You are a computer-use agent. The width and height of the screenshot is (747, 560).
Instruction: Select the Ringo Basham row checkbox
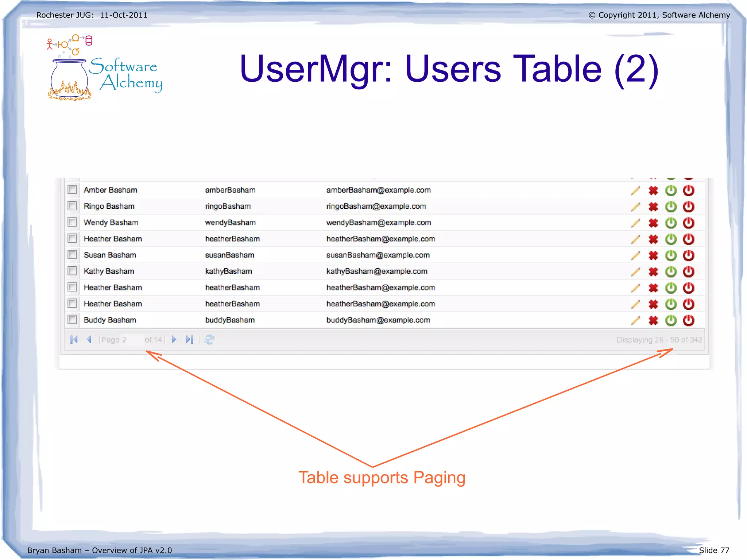click(x=72, y=206)
